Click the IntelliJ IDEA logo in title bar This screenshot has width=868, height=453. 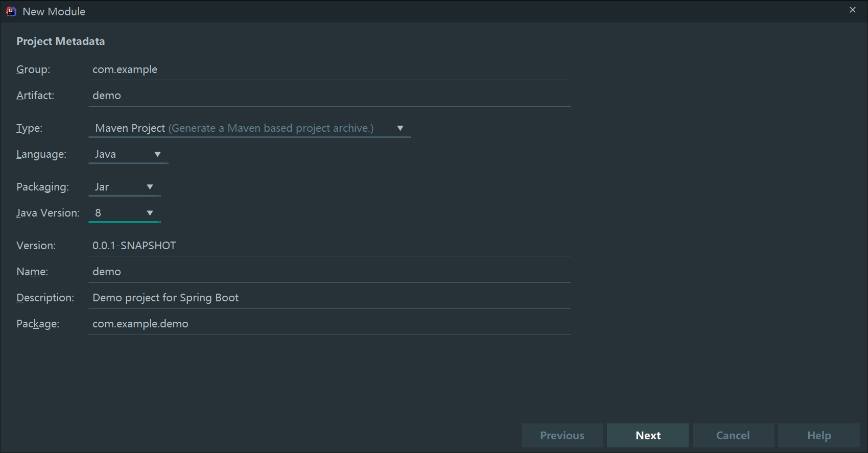[11, 11]
